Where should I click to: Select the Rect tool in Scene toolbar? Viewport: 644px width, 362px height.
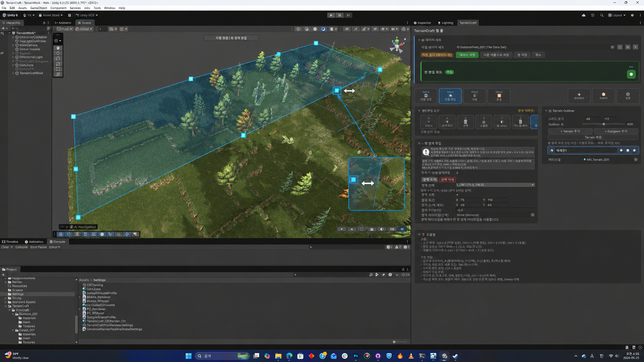click(58, 69)
